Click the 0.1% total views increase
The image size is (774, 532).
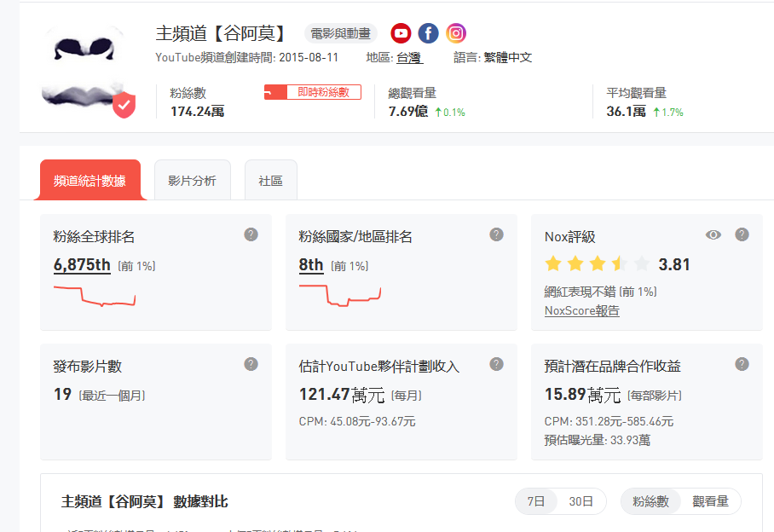pos(450,113)
